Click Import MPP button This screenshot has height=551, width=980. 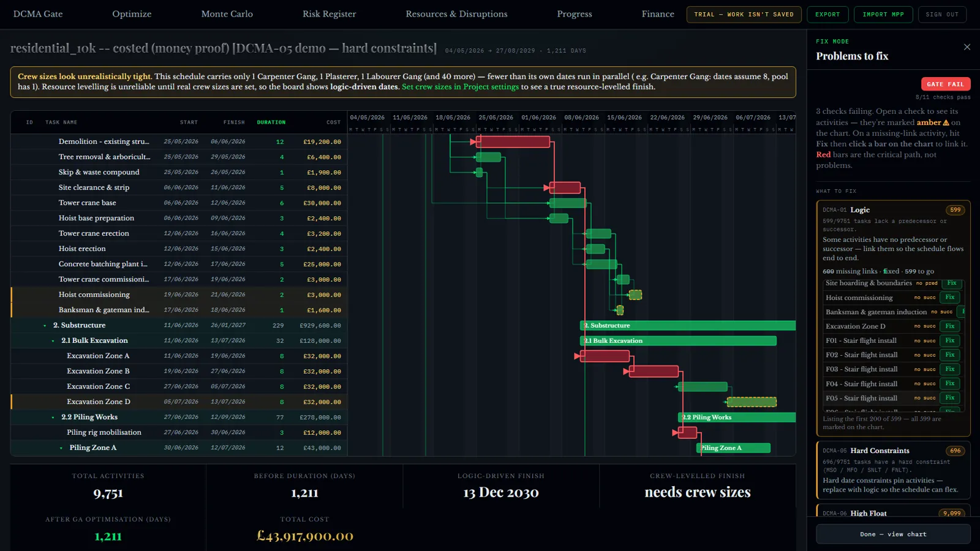coord(883,14)
